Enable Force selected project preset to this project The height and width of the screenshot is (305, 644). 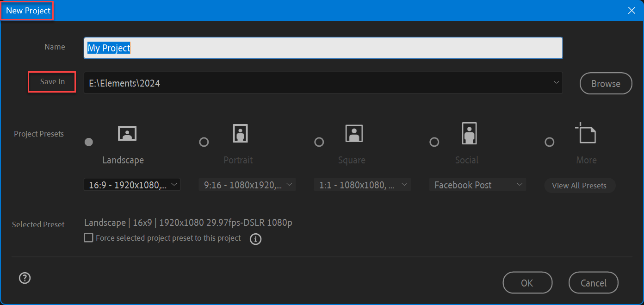click(x=88, y=237)
